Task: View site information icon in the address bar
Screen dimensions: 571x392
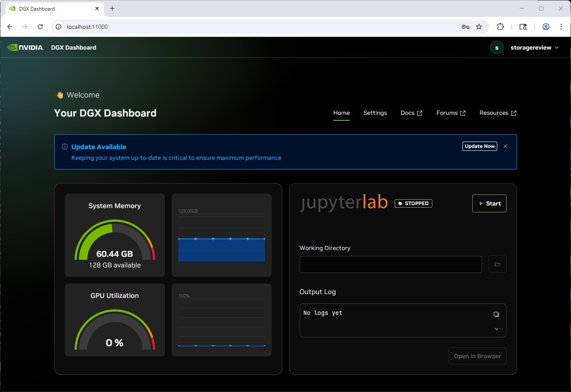Action: click(59, 27)
